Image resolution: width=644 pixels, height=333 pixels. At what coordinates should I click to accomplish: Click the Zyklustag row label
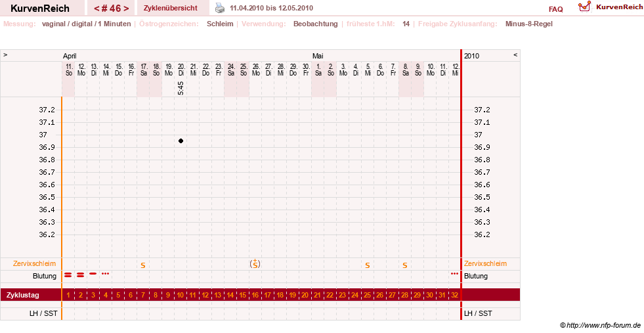[23, 295]
